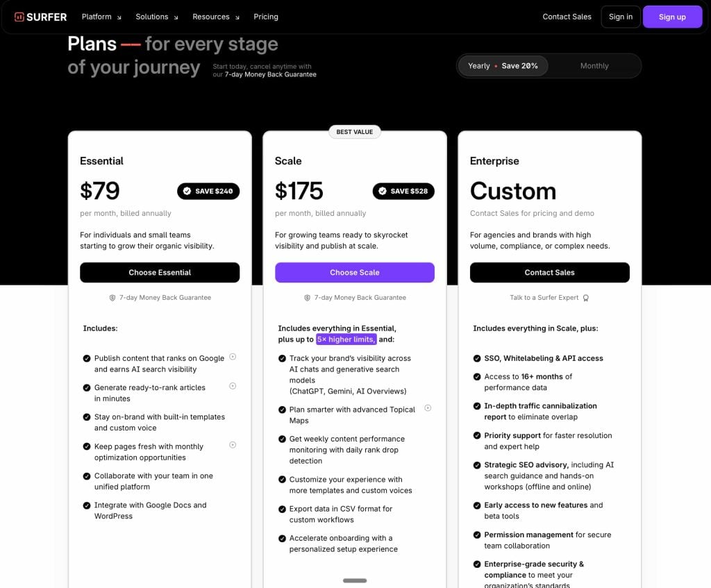Click the checkmark badge icon on SAVE $240
The width and height of the screenshot is (711, 588).
tap(187, 191)
